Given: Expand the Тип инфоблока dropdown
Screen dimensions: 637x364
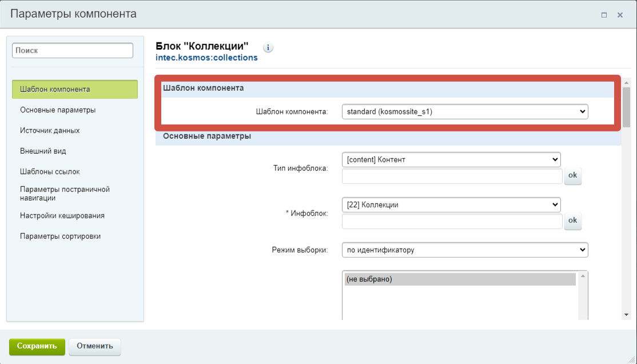Looking at the screenshot, I should click(x=451, y=159).
